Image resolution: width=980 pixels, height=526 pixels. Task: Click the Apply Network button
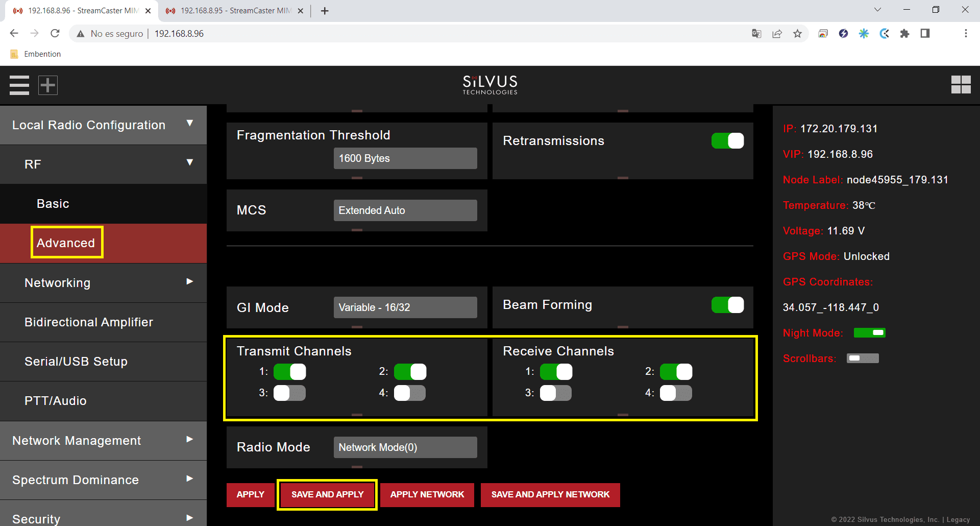tap(427, 494)
